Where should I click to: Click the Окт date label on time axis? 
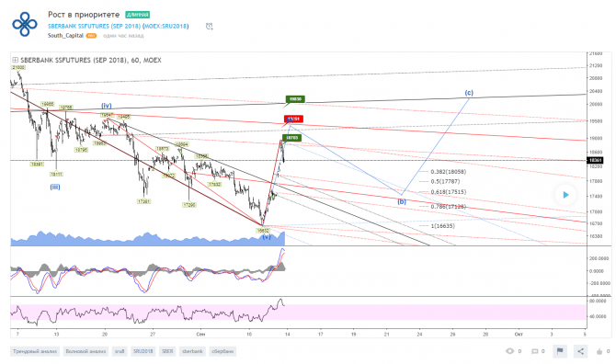tap(519, 335)
